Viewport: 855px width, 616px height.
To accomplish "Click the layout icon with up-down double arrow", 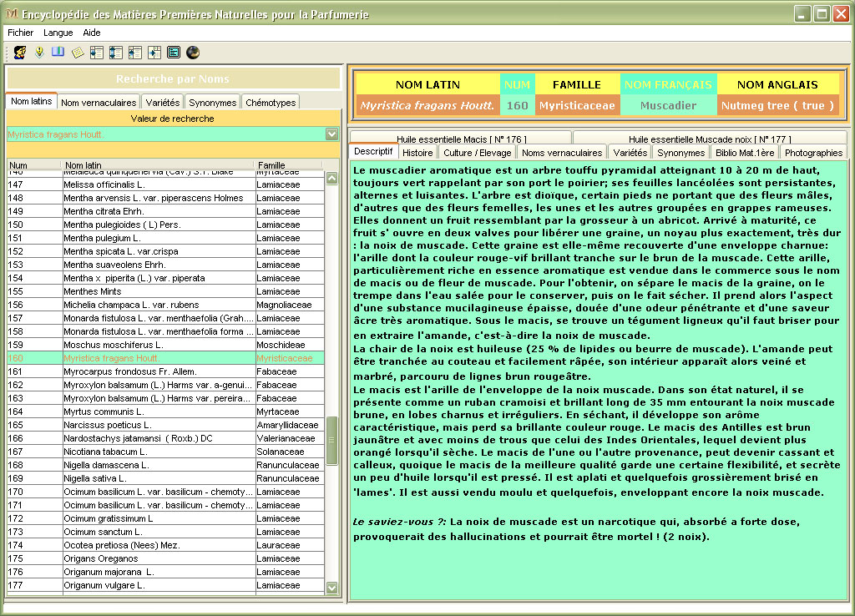I will point(115,53).
